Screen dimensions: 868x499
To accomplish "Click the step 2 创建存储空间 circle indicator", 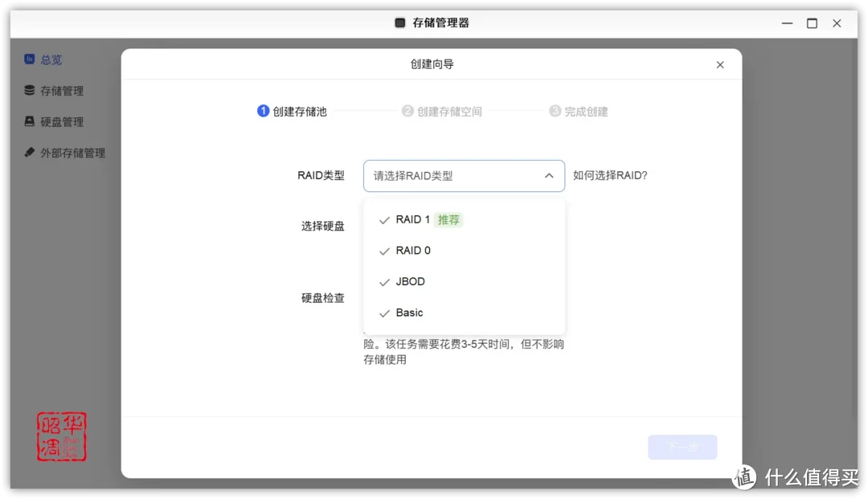I will click(x=407, y=111).
